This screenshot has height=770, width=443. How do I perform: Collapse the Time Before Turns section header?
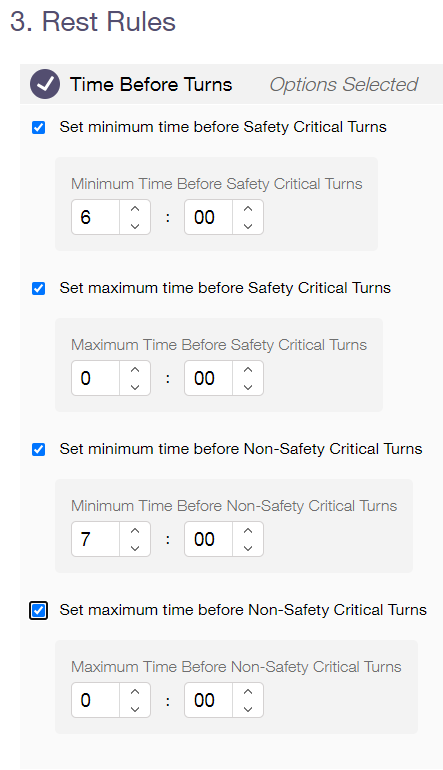click(231, 84)
